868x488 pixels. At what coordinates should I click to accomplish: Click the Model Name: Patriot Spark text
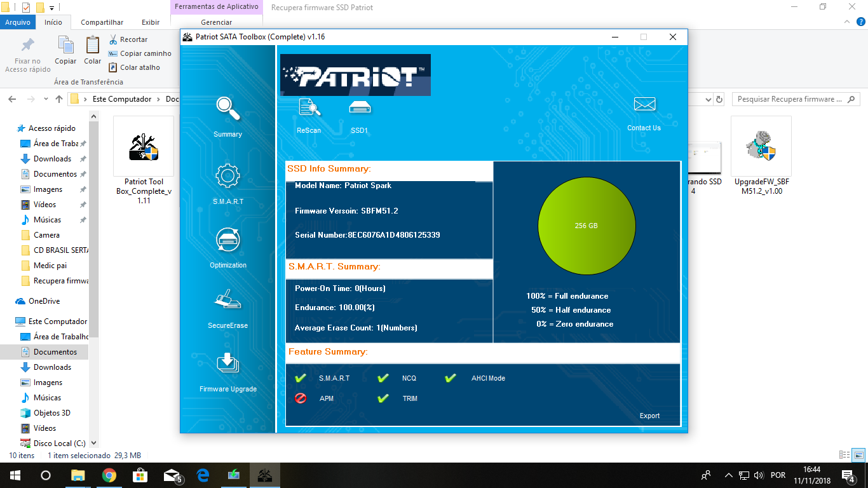tap(343, 186)
